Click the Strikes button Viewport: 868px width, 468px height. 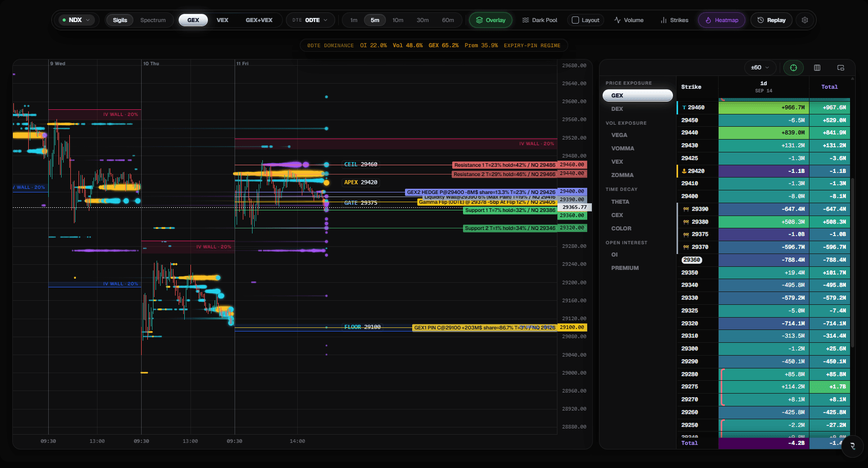pyautogui.click(x=674, y=20)
